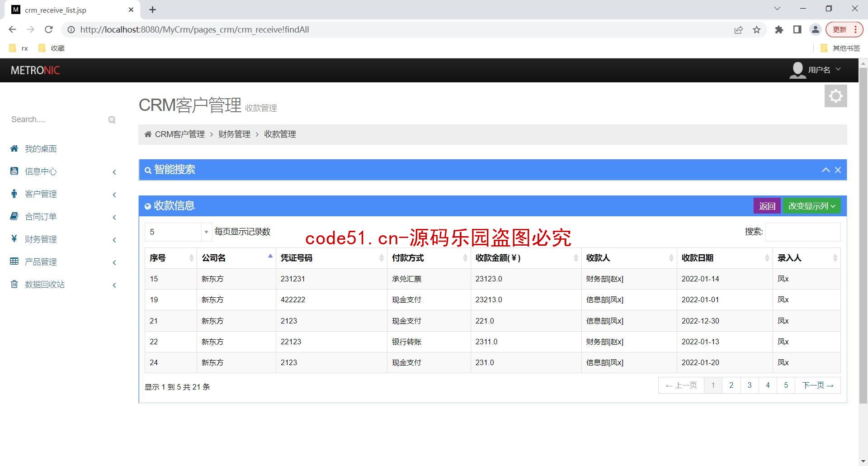
Task: Open browser extensions puzzle icon
Action: pyautogui.click(x=779, y=30)
